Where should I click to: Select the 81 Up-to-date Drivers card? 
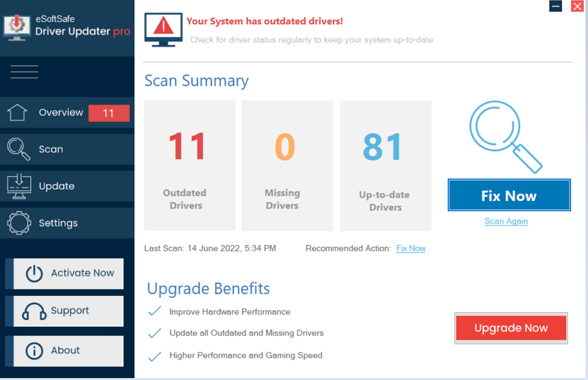386,166
